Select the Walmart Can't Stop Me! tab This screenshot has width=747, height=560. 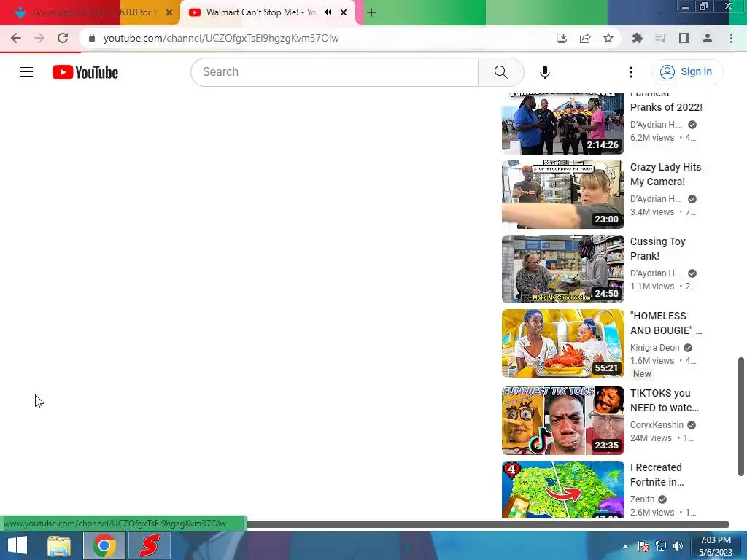(x=261, y=12)
